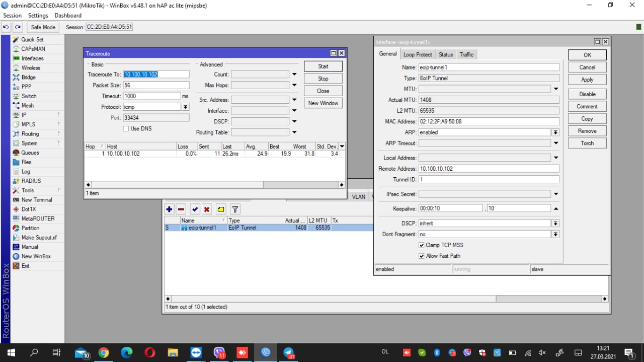The height and width of the screenshot is (362, 644).
Task: Click OK in interface window
Action: (x=587, y=55)
